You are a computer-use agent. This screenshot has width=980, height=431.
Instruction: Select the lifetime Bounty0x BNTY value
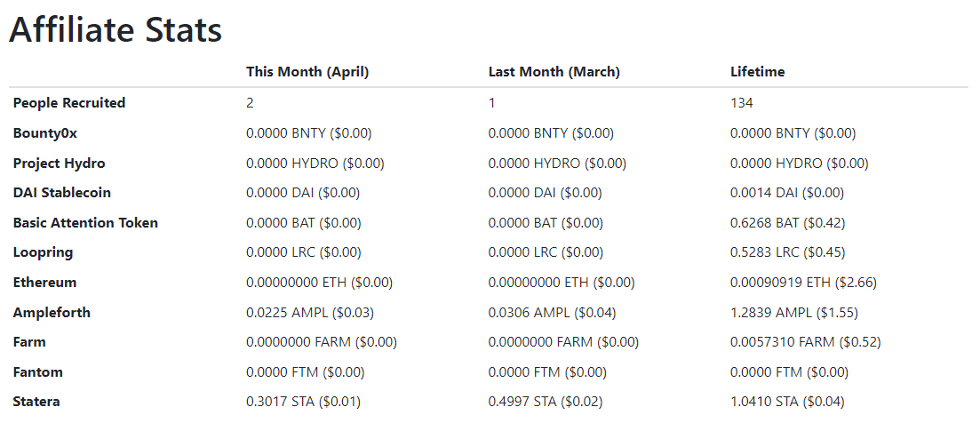pos(793,133)
